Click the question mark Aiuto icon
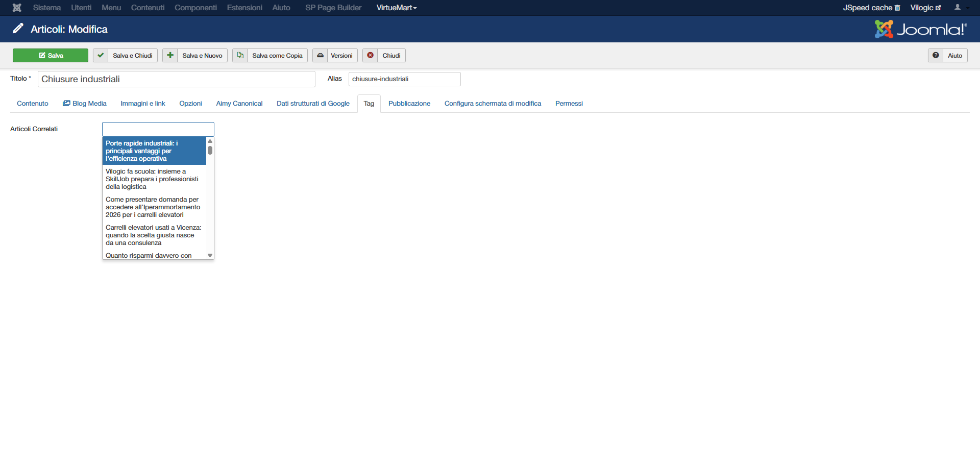The width and height of the screenshot is (980, 465). [936, 56]
